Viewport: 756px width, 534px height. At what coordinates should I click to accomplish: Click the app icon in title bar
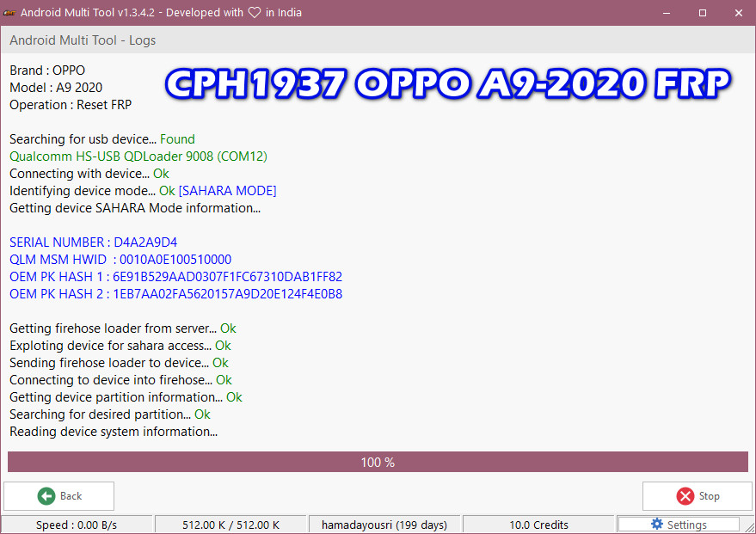(9, 13)
